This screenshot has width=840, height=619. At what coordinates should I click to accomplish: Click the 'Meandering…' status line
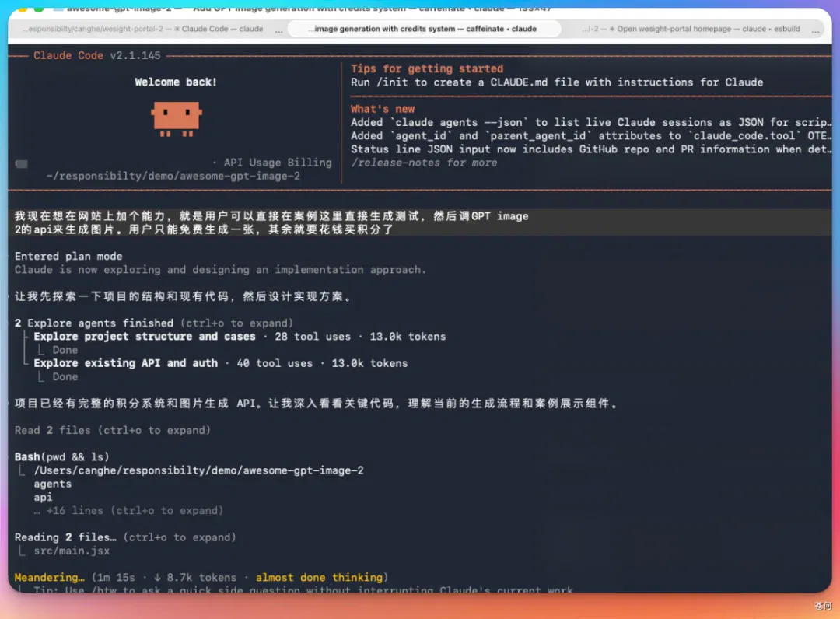pos(201,577)
